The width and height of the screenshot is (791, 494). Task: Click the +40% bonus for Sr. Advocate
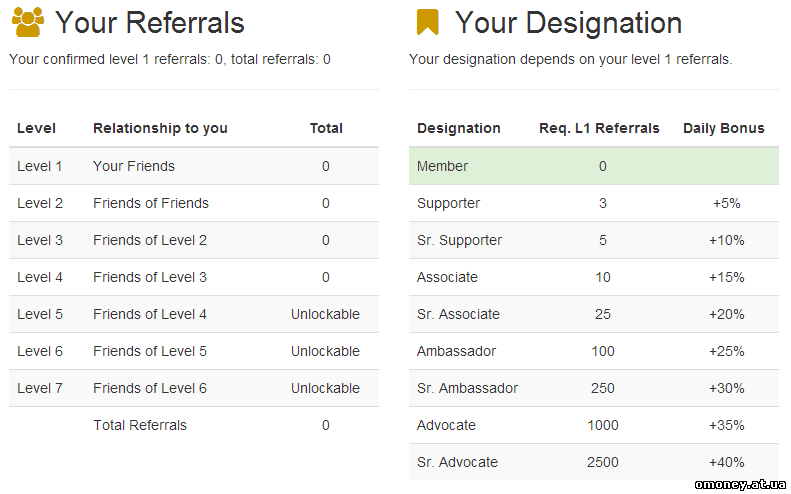tap(726, 462)
